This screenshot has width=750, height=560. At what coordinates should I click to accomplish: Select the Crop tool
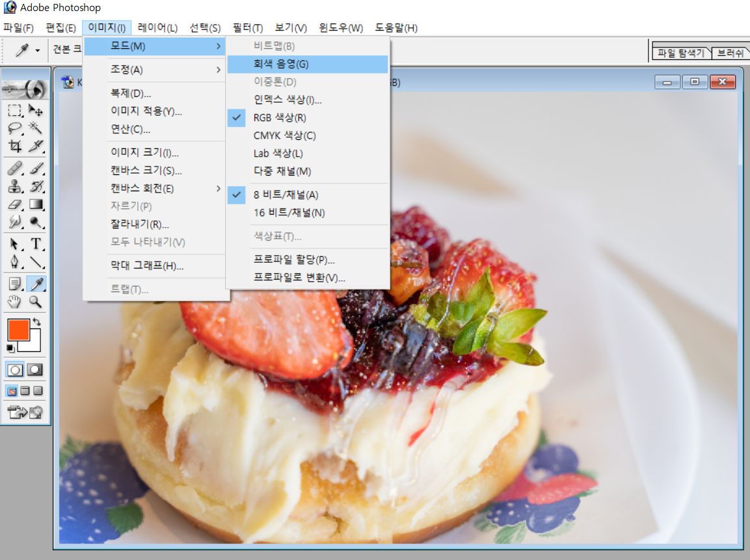coord(15,146)
